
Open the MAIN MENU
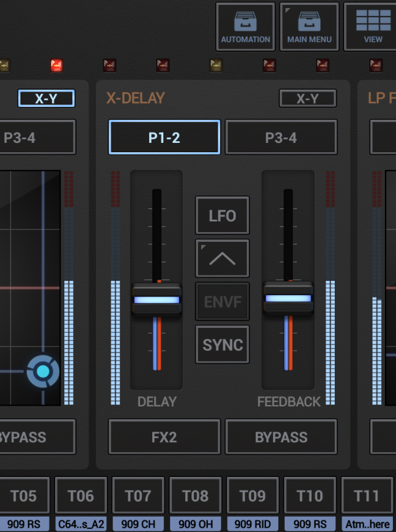(x=309, y=27)
